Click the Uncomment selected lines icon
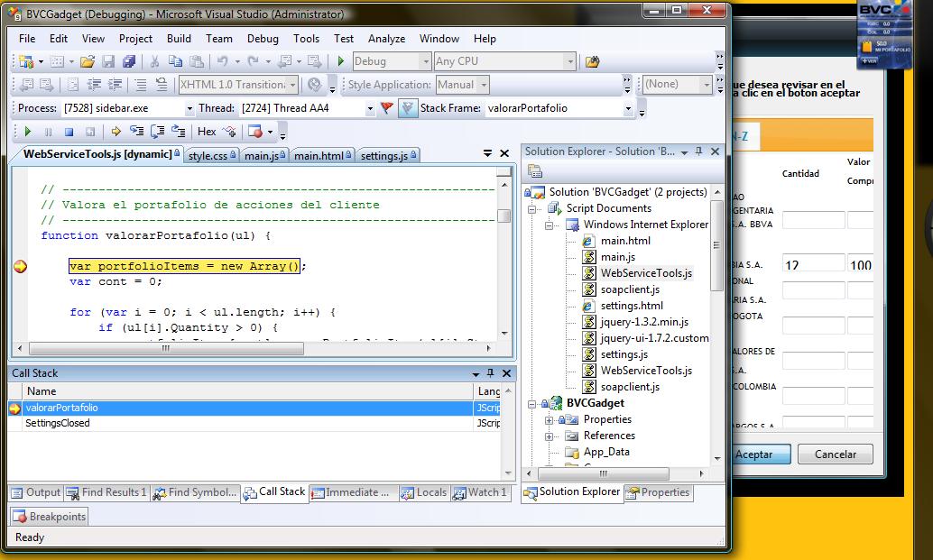The width and height of the screenshot is (933, 560). click(162, 85)
